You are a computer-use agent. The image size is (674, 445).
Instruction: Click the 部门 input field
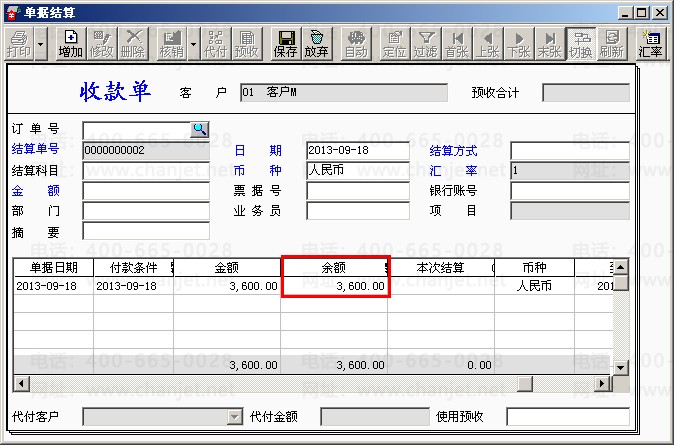(146, 211)
